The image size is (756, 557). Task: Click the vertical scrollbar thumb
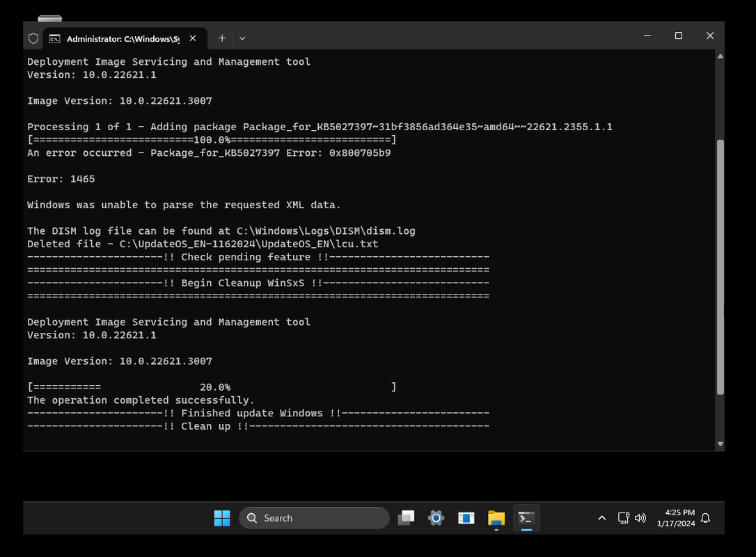coord(720,267)
